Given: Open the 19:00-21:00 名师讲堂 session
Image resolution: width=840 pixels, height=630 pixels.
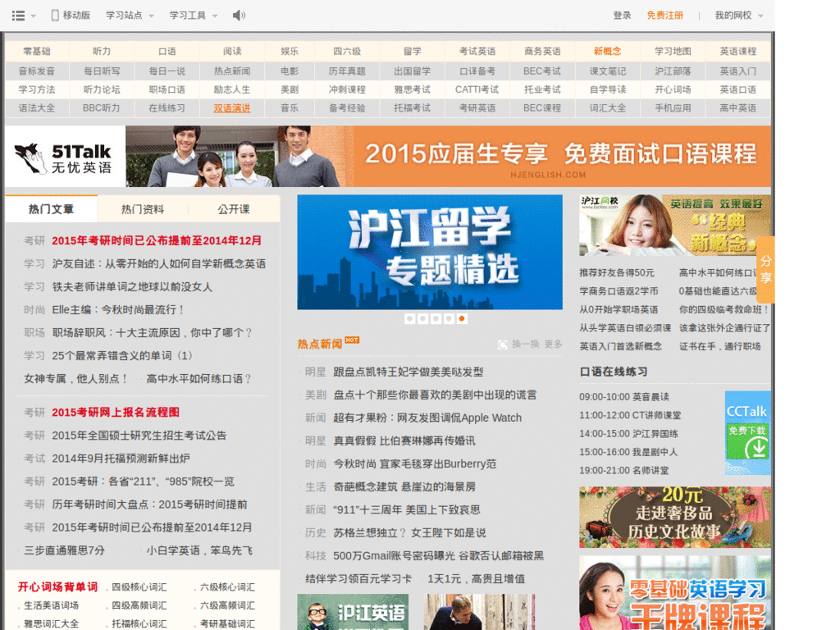Looking at the screenshot, I should tap(624, 470).
